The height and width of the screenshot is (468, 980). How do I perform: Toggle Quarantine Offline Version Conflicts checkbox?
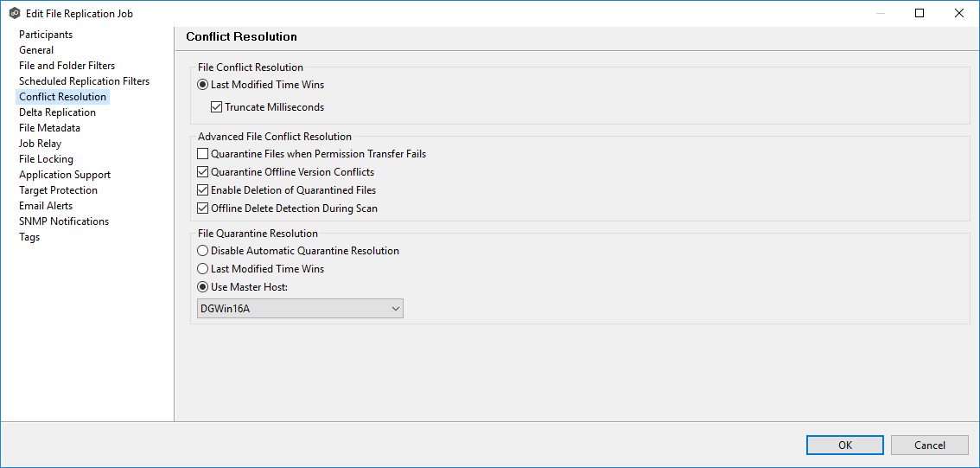click(x=203, y=172)
